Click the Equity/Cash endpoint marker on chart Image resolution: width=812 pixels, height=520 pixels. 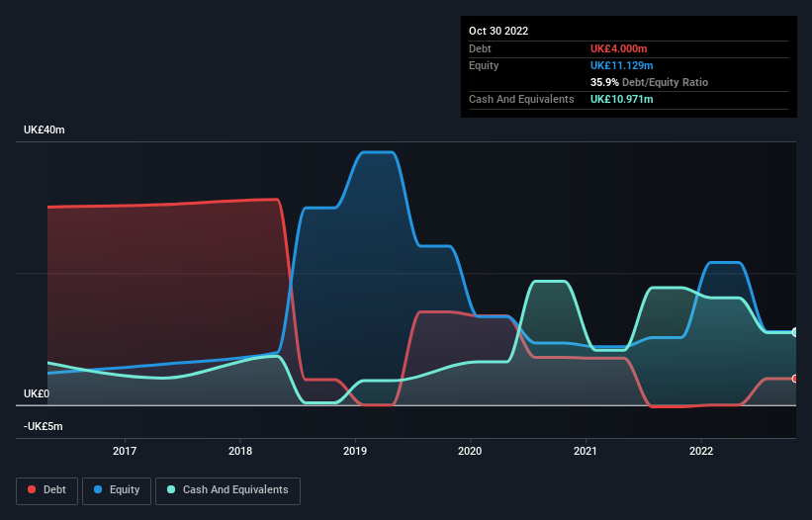(x=795, y=332)
